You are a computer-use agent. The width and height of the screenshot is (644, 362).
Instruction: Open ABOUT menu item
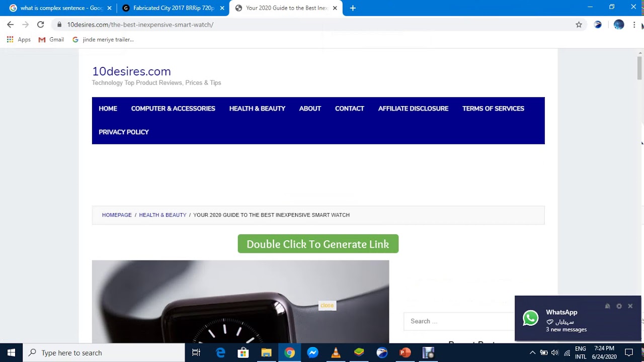pyautogui.click(x=310, y=109)
